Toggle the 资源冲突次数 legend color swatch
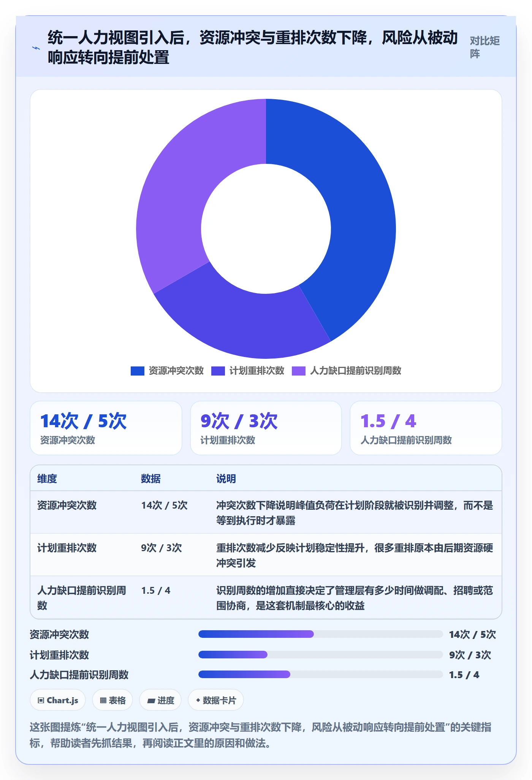532x780 pixels. coord(137,371)
